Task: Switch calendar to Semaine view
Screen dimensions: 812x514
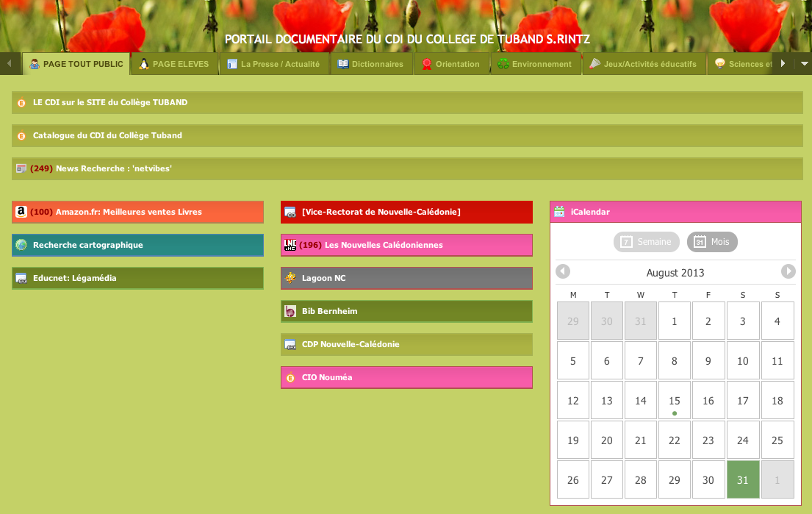Action: point(646,242)
